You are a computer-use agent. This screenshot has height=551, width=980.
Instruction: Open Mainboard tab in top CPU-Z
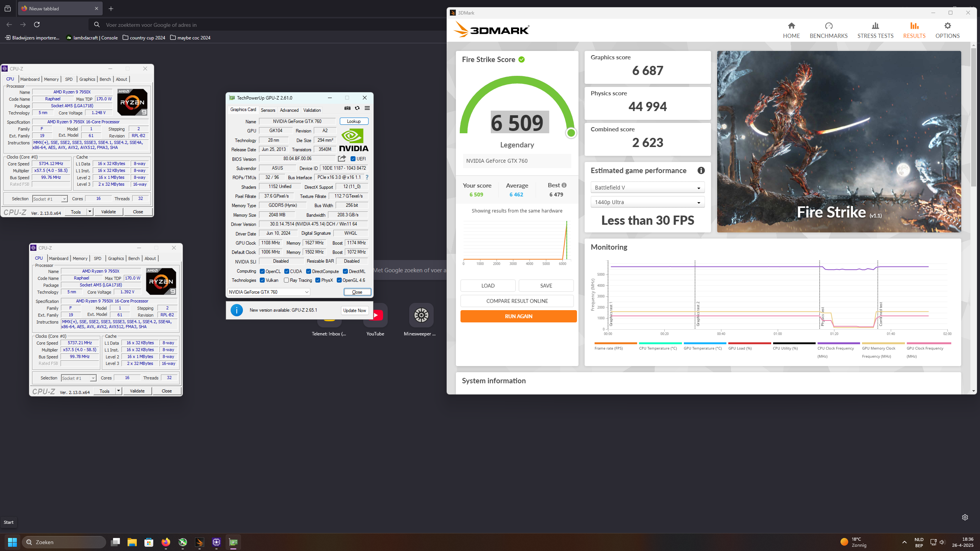30,79
